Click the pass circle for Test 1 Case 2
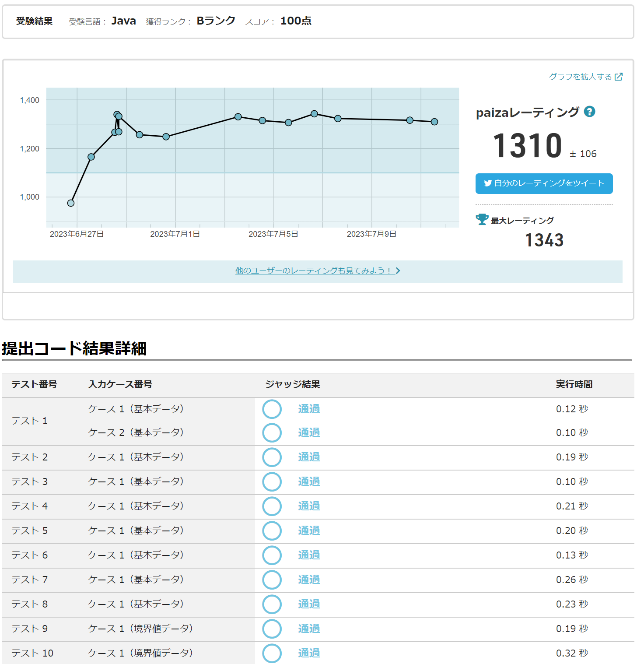 pos(272,433)
